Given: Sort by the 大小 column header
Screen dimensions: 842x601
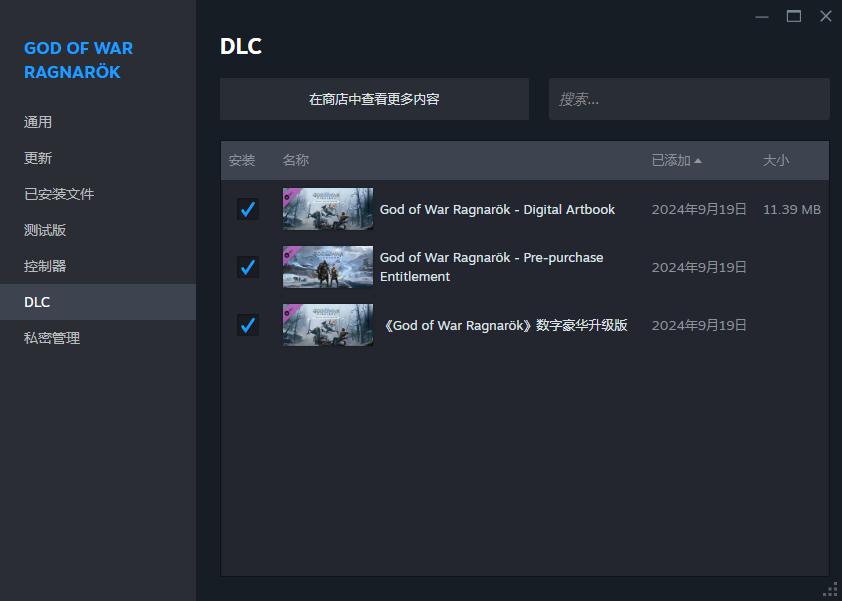Looking at the screenshot, I should pos(776,160).
